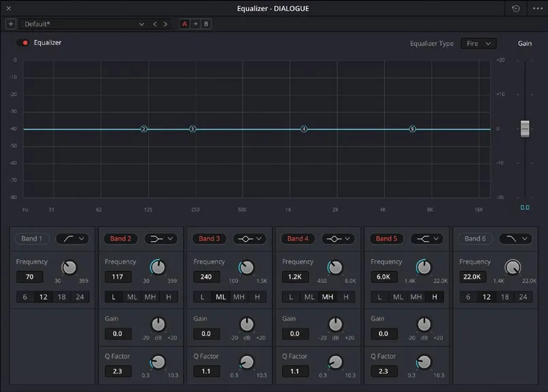This screenshot has width=548, height=392.
Task: Open the three-dot options menu
Action: 538,8
